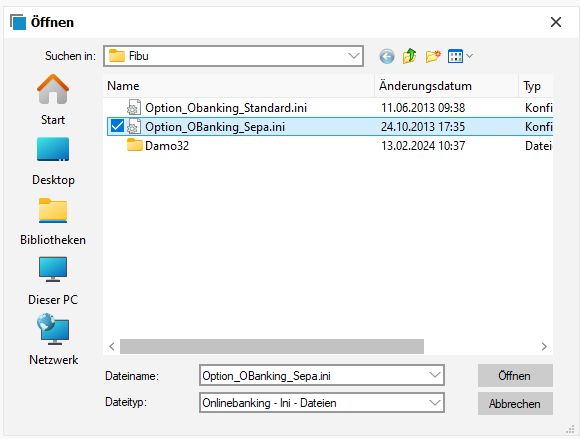
Task: Create a new folder icon
Action: [433, 56]
